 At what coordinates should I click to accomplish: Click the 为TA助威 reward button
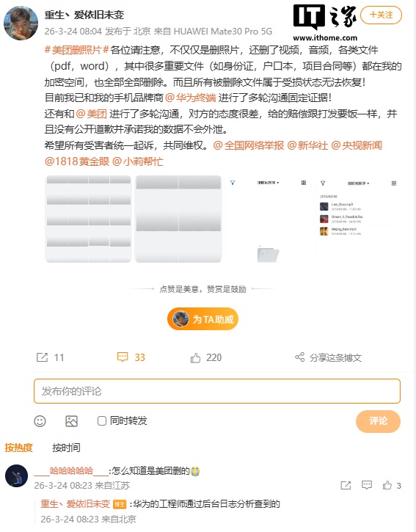(x=202, y=319)
